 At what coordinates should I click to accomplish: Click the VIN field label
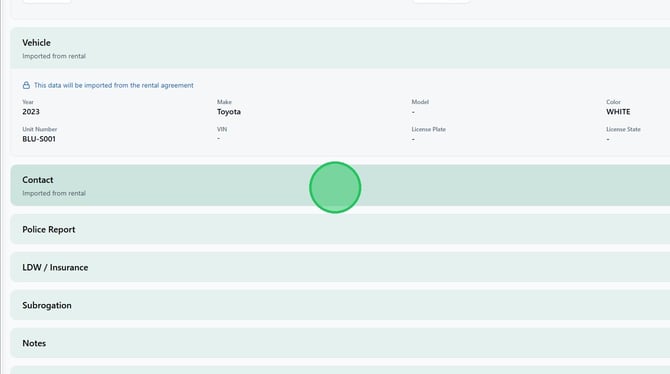click(222, 129)
